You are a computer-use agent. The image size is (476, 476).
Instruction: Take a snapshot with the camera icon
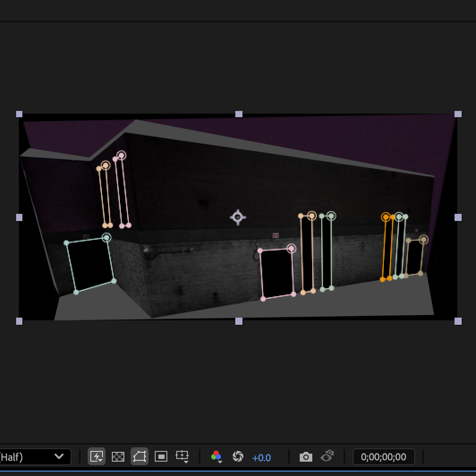point(306,456)
